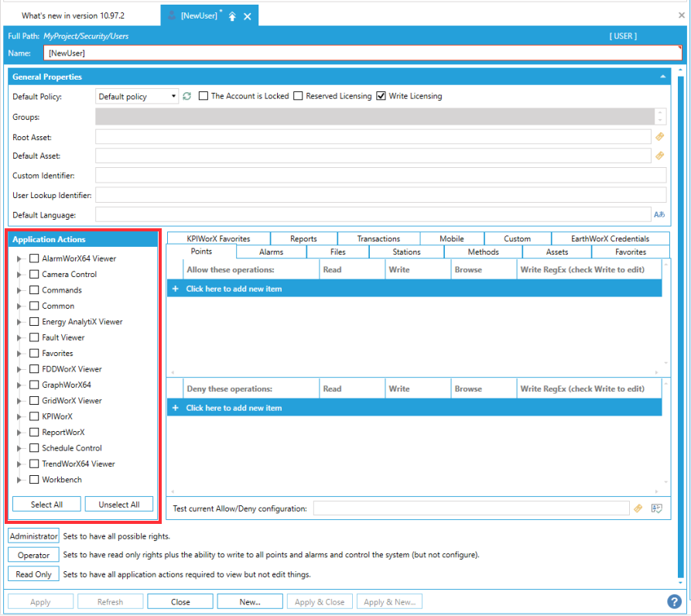Image resolution: width=691 pixels, height=616 pixels.
Task: Check the AlarmWorX64 Viewer checkbox
Action: (x=34, y=258)
